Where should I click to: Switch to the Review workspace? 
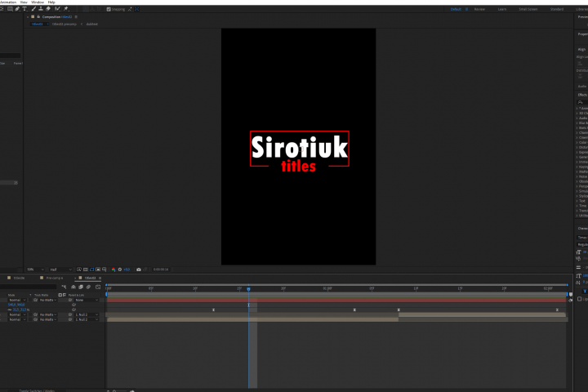point(479,9)
